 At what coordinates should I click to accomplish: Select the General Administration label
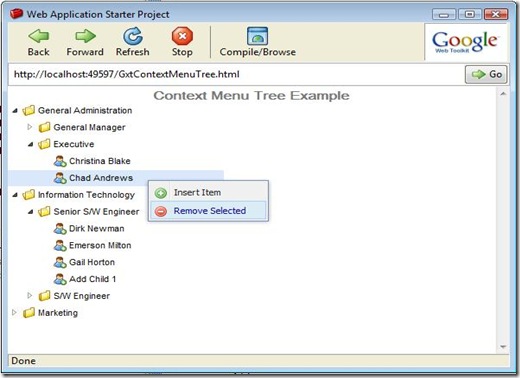pos(85,110)
